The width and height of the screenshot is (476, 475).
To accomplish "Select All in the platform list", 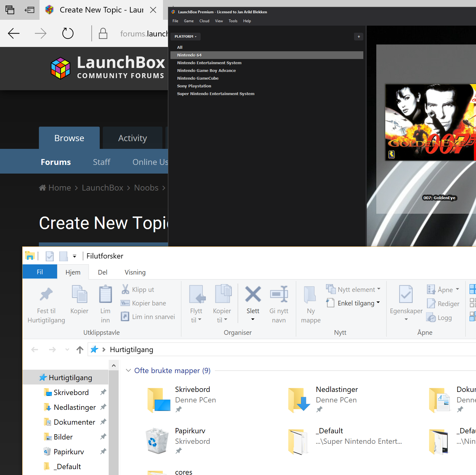I will [x=267, y=47].
